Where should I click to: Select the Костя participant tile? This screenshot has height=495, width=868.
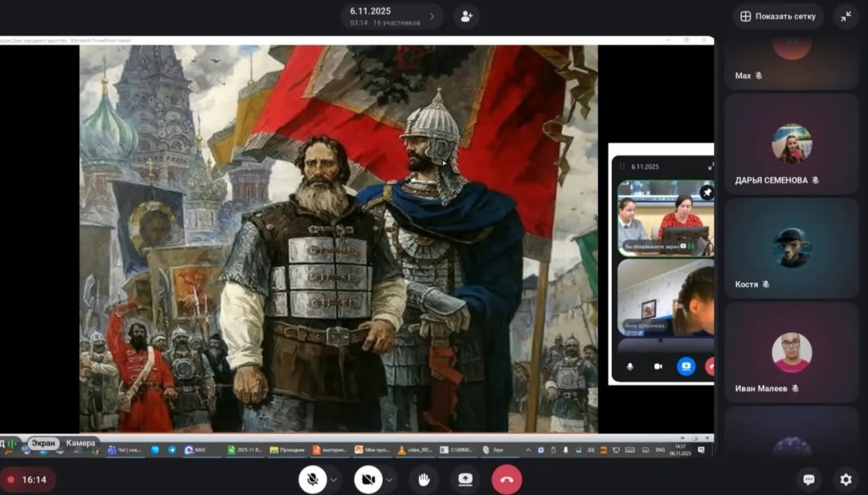click(x=791, y=247)
